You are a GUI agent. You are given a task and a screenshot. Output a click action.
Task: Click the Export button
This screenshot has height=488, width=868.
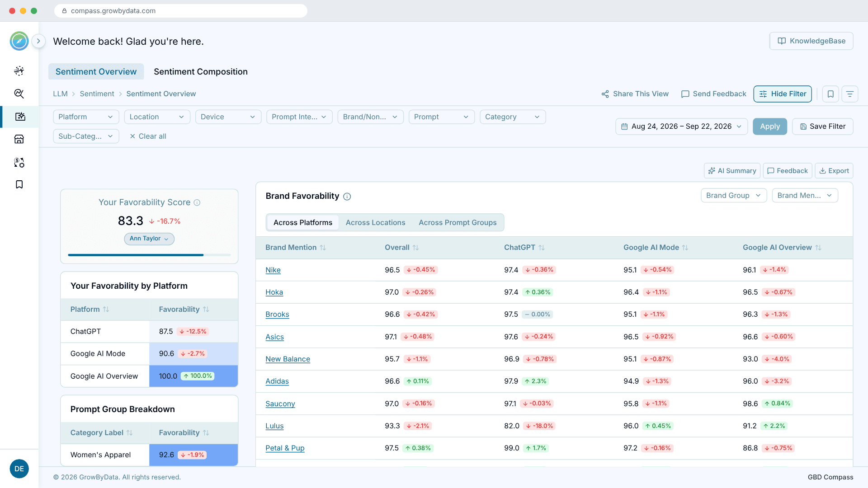(834, 171)
